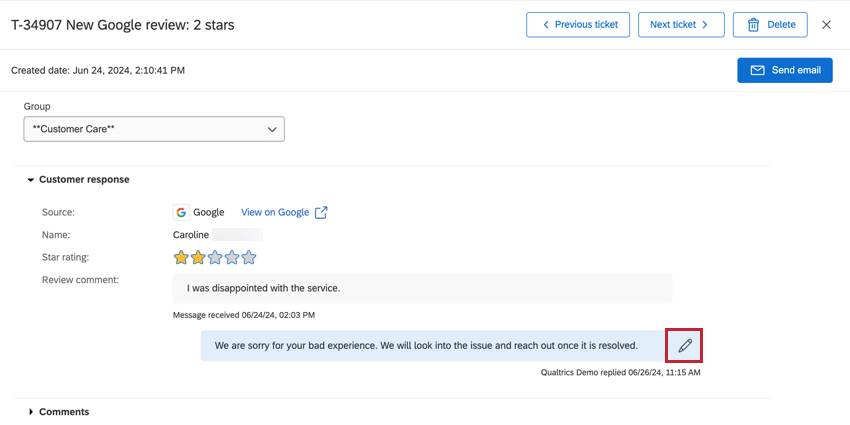Image resolution: width=850 pixels, height=425 pixels.
Task: Click the fifth star in Star rating
Action: 249,257
